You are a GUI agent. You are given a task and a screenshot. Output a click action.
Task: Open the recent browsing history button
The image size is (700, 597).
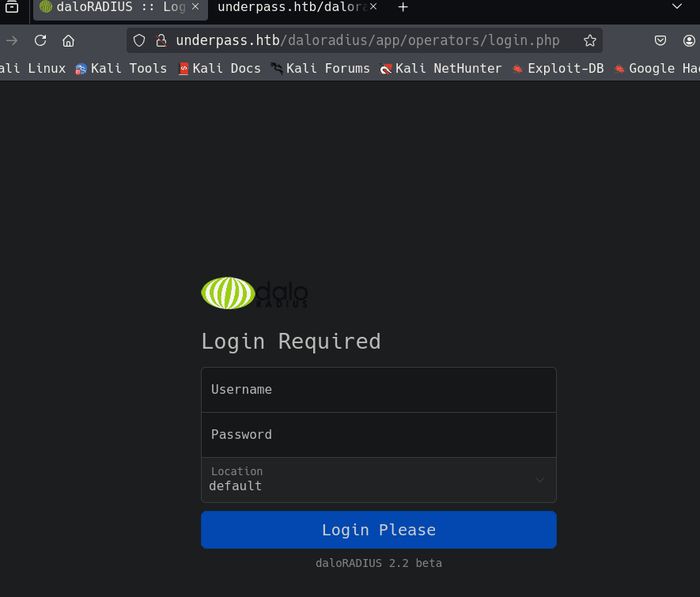[12, 7]
